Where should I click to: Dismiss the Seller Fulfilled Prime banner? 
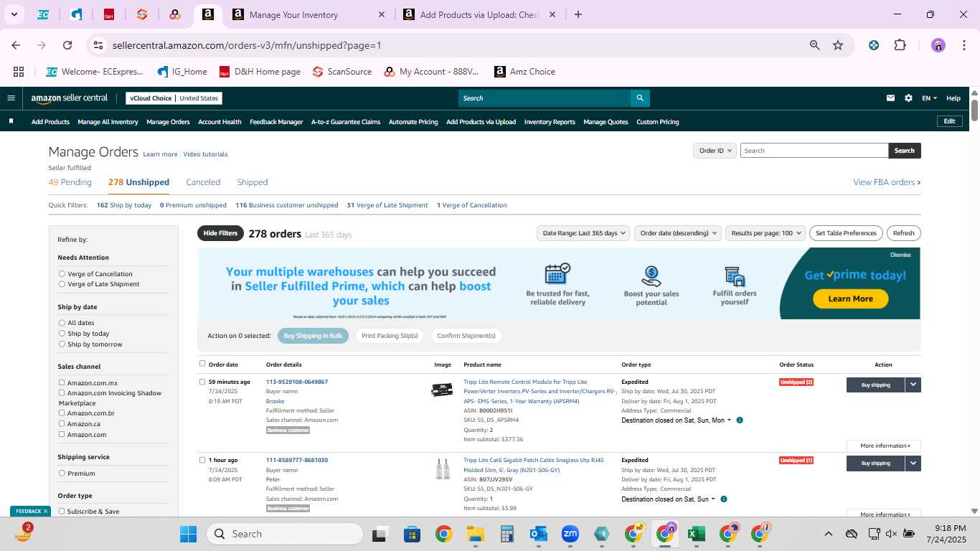tap(900, 255)
